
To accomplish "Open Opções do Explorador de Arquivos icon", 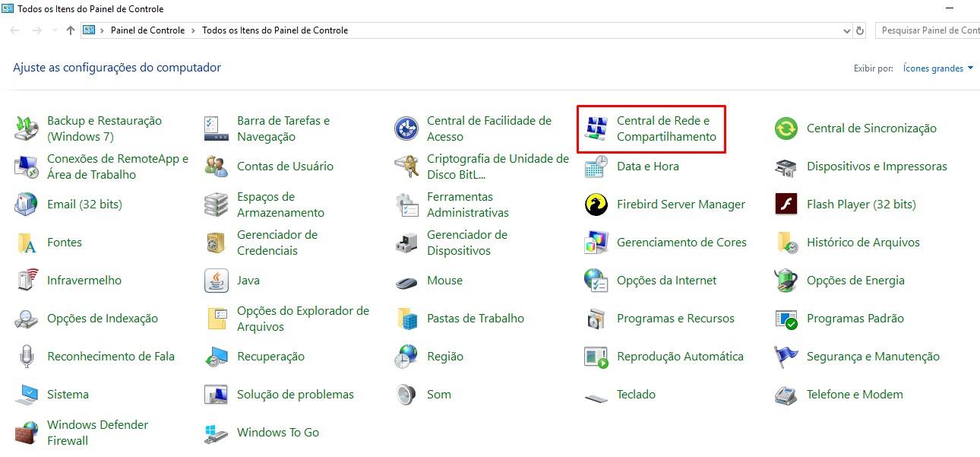I will [217, 319].
